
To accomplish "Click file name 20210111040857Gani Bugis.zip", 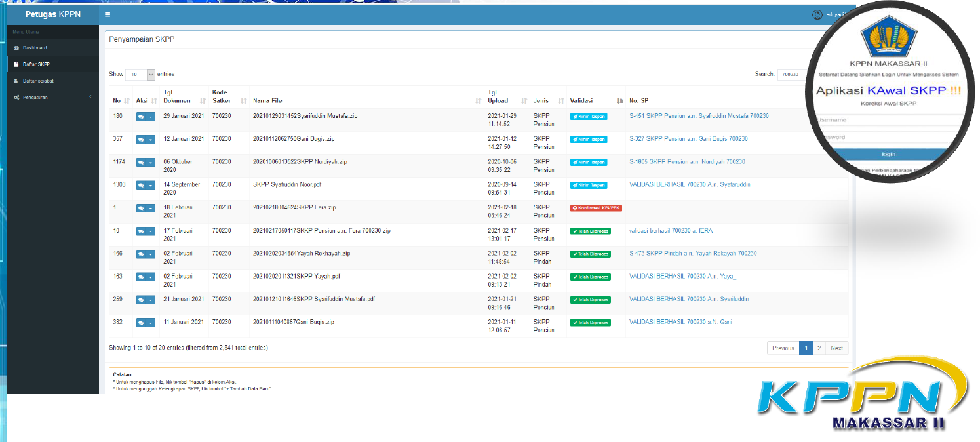I will coord(294,323).
